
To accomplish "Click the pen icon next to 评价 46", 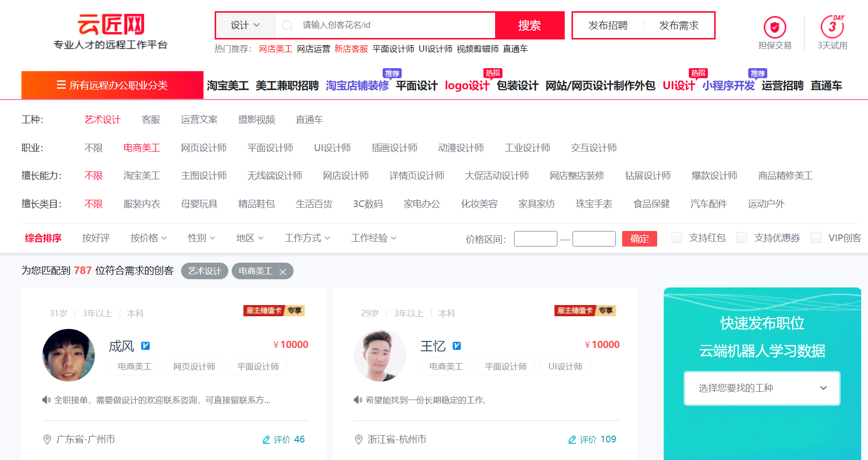I will pyautogui.click(x=266, y=439).
